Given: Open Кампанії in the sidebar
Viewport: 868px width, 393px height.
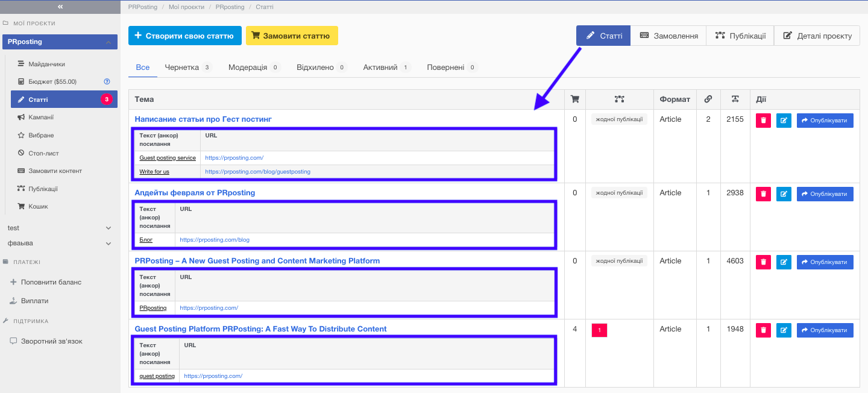Looking at the screenshot, I should coord(41,117).
